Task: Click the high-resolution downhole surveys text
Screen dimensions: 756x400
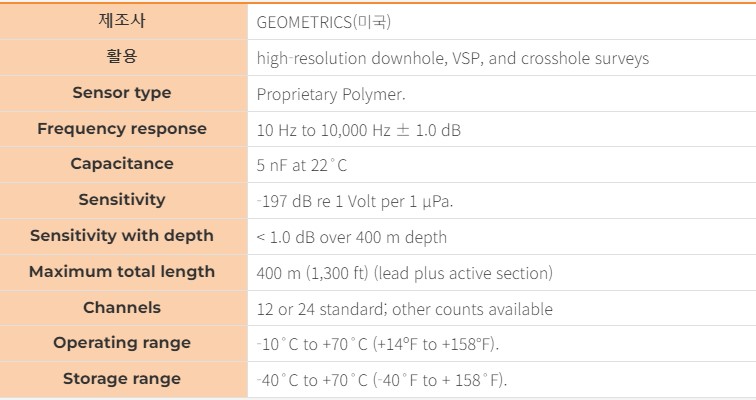Action: [x=453, y=58]
